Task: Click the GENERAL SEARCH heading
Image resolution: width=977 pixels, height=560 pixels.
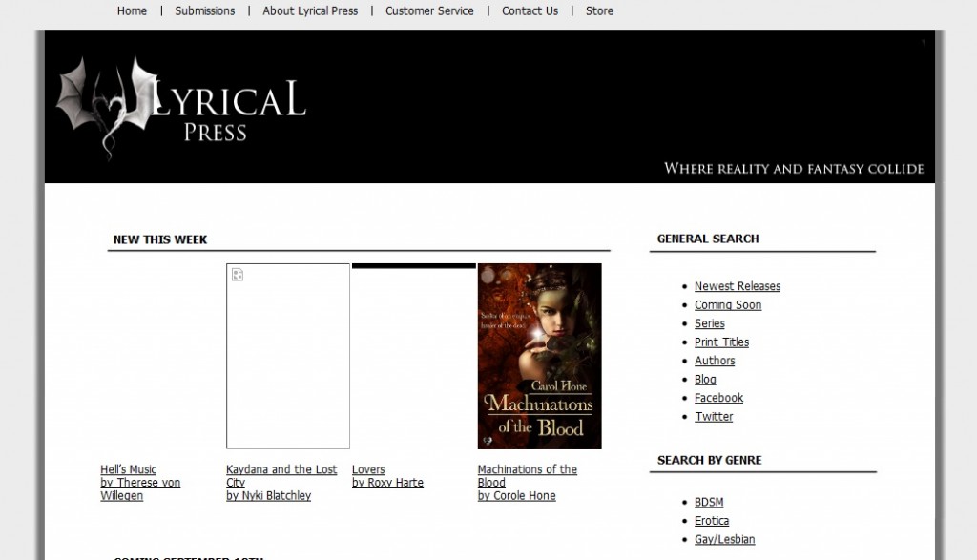Action: pyautogui.click(x=708, y=239)
